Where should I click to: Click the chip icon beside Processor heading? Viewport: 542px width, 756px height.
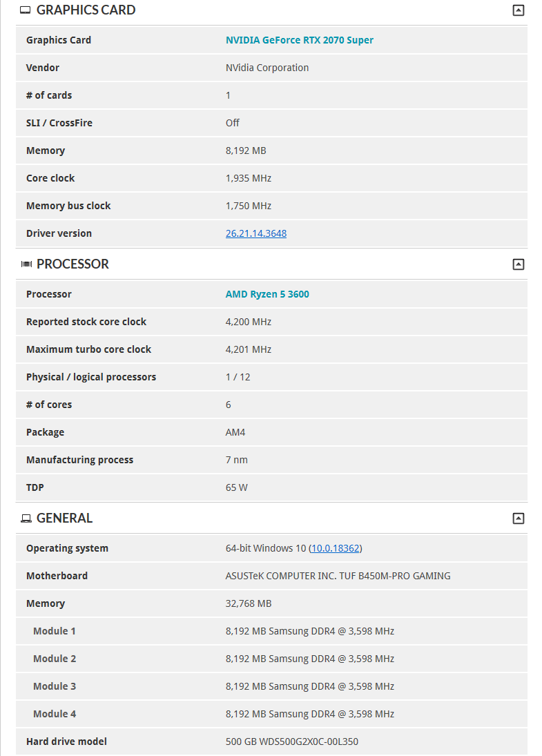pos(26,264)
